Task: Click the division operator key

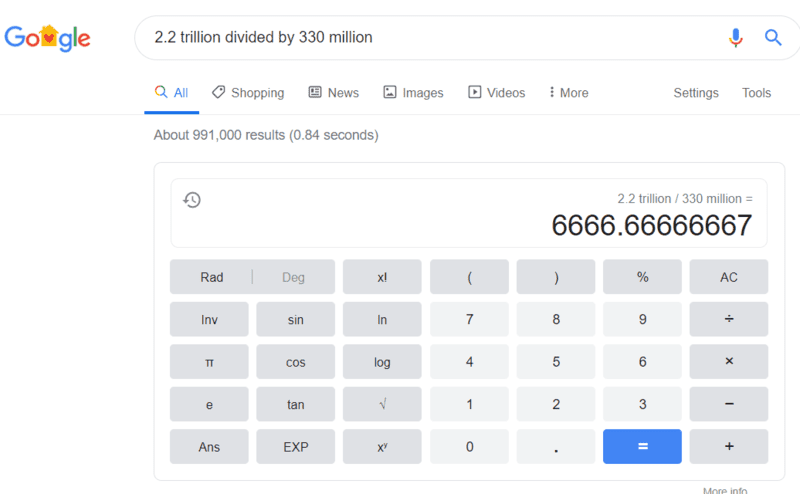Action: tap(729, 319)
